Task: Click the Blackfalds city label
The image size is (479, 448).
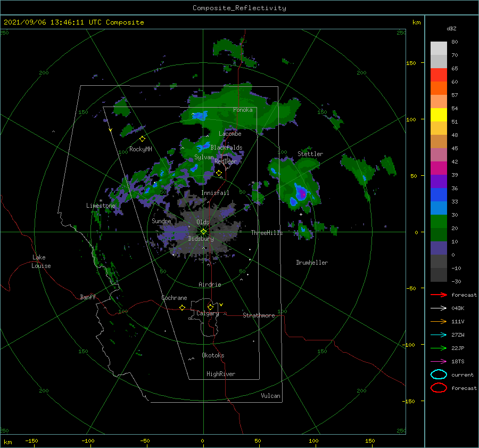Action: (x=226, y=148)
